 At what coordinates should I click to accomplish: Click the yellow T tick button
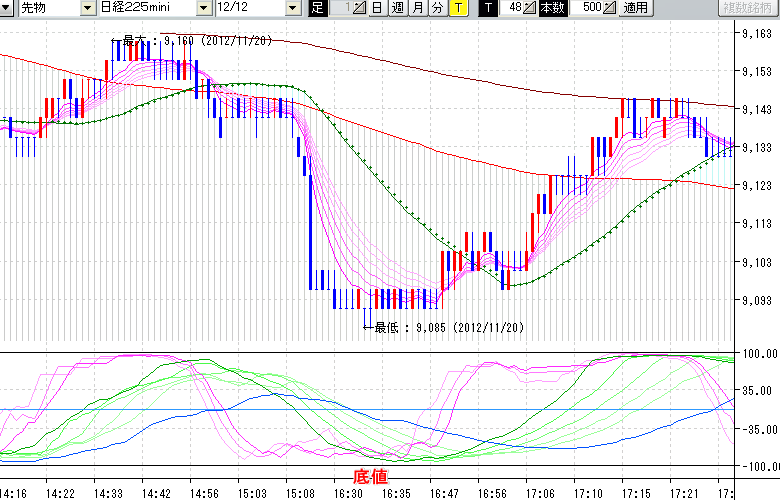pyautogui.click(x=457, y=8)
